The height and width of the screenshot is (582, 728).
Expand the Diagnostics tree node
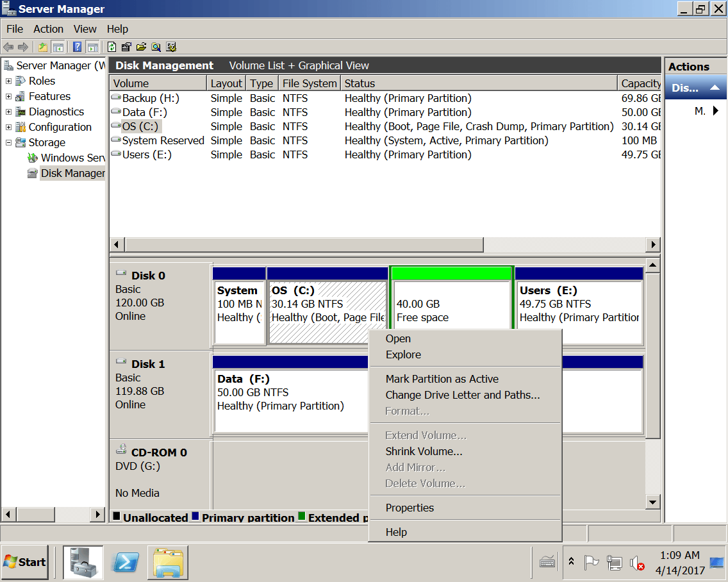(x=8, y=112)
